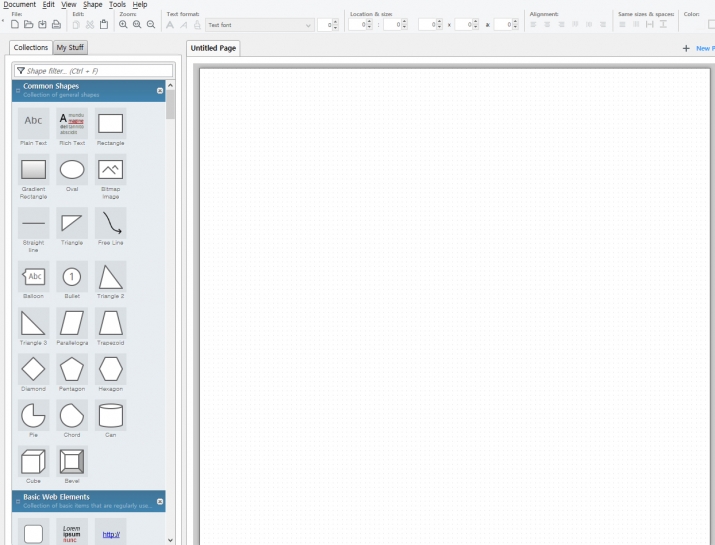
Task: Click the align left icon
Action: pyautogui.click(x=533, y=25)
